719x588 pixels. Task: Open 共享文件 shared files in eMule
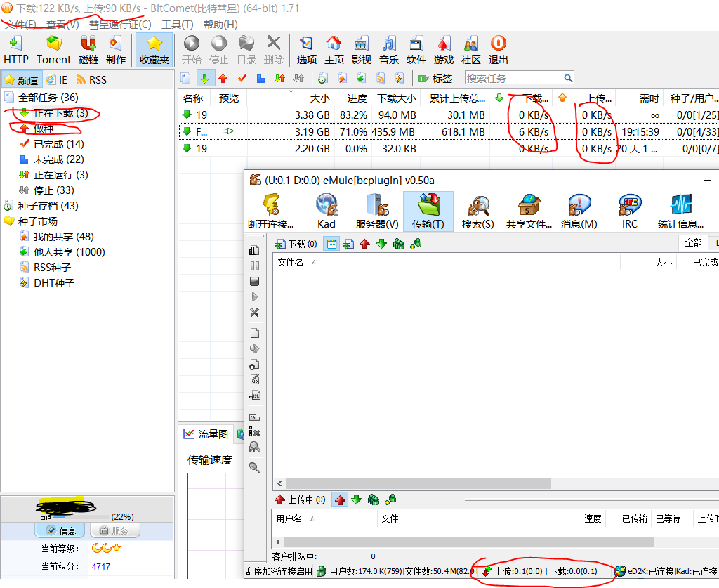point(529,211)
